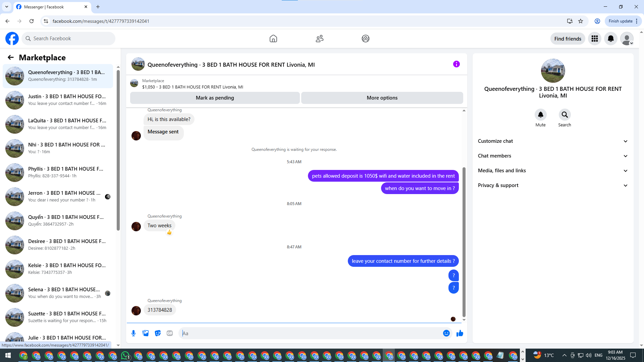Screen dimensions: 644x362
Task: Mute this conversation with bell icon
Action: 541,115
